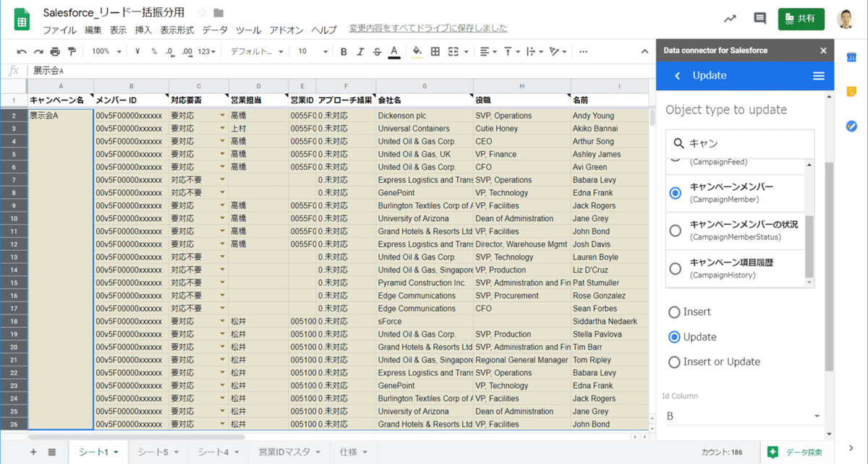
Task: Collapse the toolbar with the up chevron
Action: click(644, 52)
